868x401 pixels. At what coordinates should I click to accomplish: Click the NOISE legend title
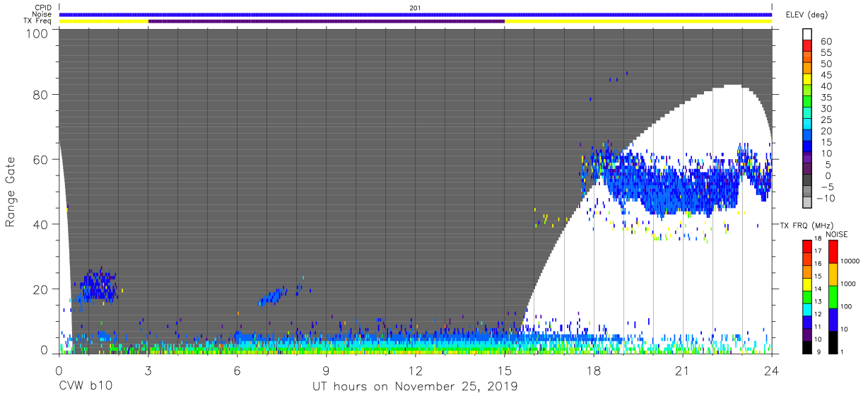(836, 234)
